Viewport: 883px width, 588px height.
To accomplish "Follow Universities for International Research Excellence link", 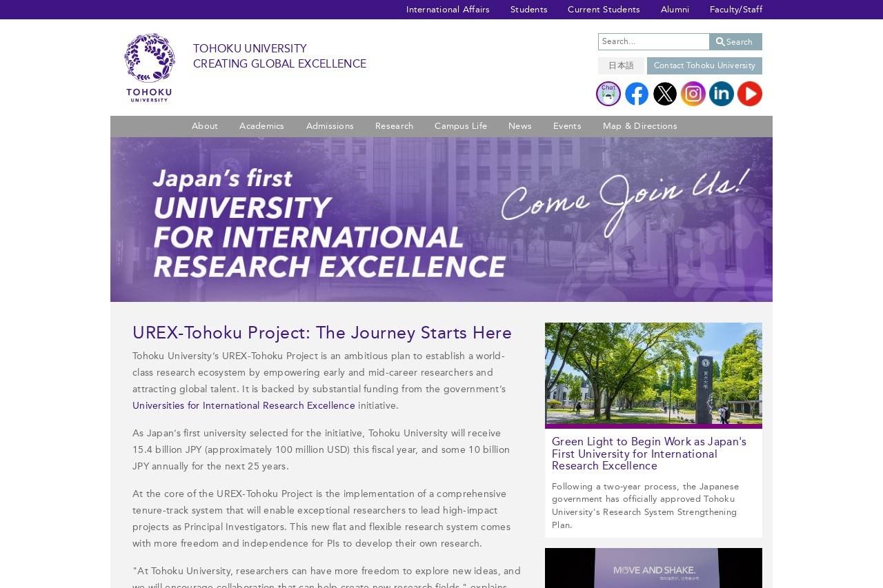I will point(244,406).
